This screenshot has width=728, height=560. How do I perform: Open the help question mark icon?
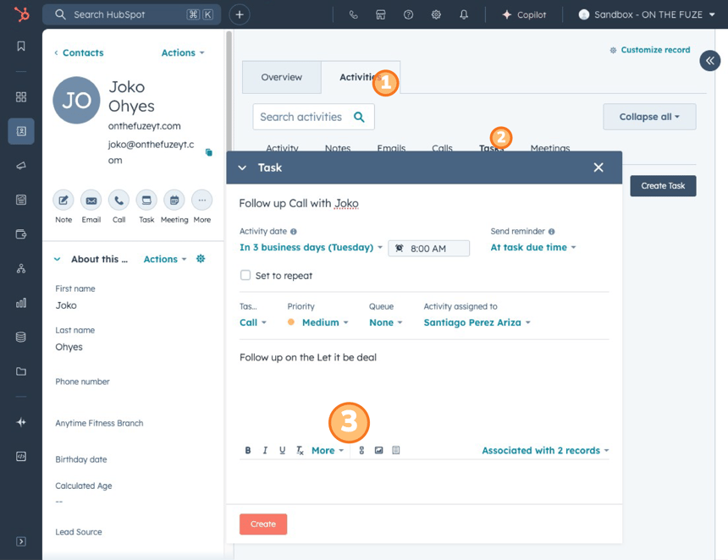tap(409, 15)
